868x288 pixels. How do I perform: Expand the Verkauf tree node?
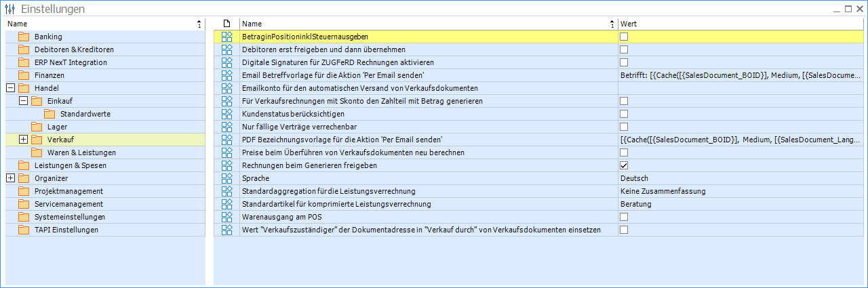23,140
